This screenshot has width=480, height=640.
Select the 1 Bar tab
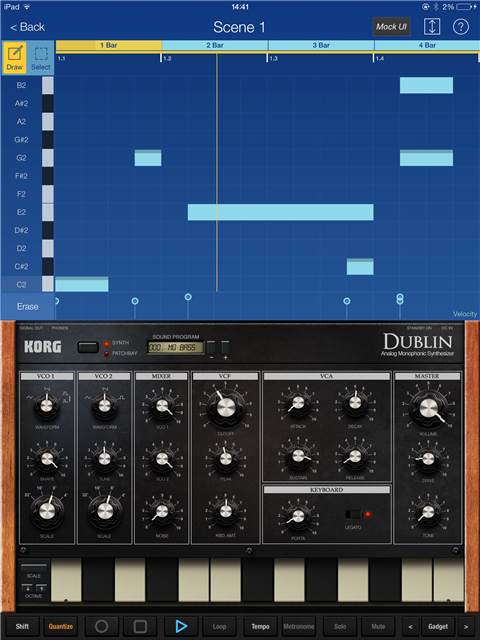(x=109, y=45)
